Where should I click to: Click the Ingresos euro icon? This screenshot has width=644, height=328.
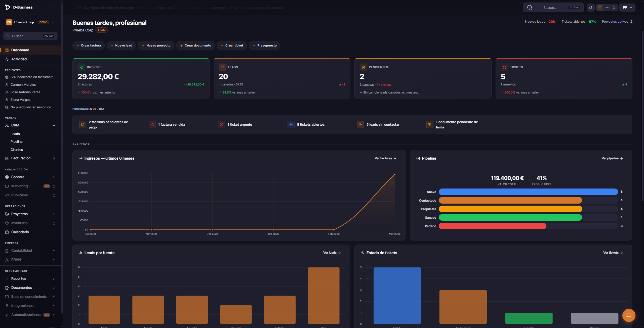81,67
